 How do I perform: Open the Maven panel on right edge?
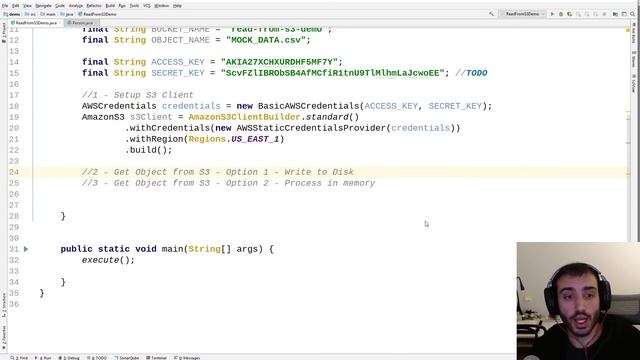click(634, 60)
